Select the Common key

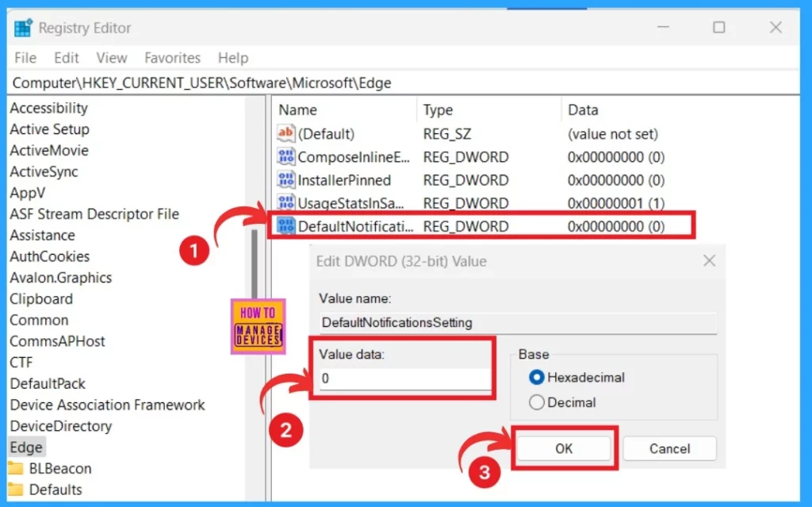39,321
